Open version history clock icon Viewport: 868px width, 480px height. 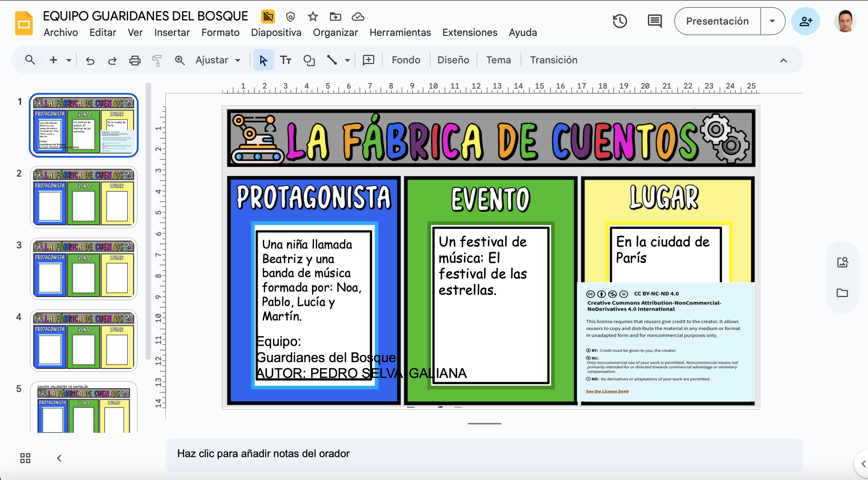coord(620,21)
